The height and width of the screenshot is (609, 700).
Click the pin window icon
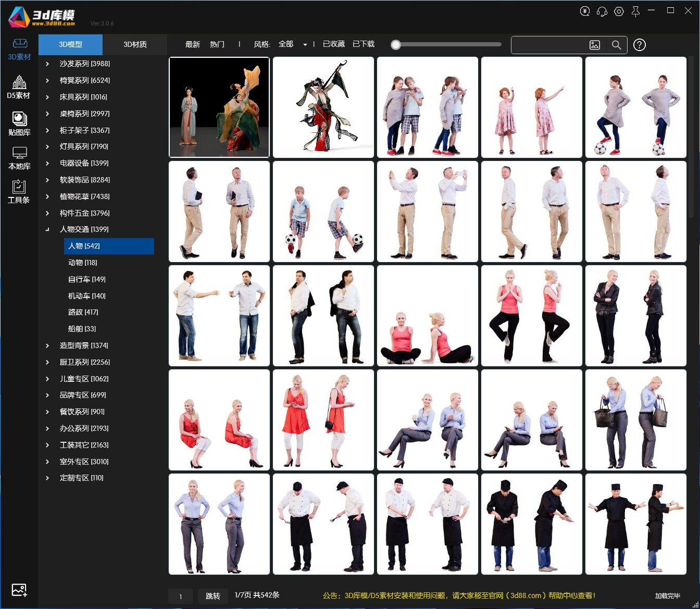coord(635,11)
